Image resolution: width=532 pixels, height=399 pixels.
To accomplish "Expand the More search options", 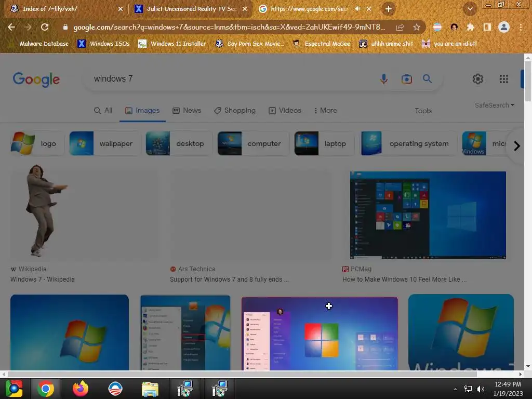I will click(x=325, y=111).
